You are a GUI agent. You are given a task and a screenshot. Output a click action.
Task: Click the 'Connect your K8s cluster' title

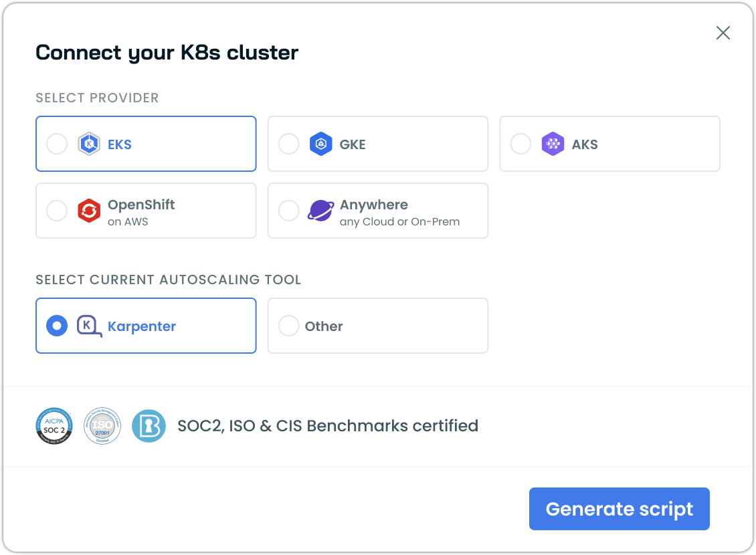167,53
